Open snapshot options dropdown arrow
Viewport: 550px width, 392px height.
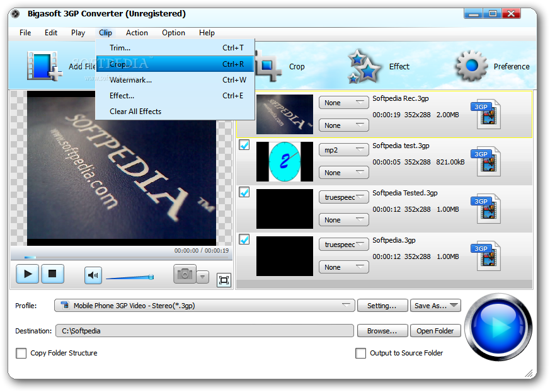(202, 277)
